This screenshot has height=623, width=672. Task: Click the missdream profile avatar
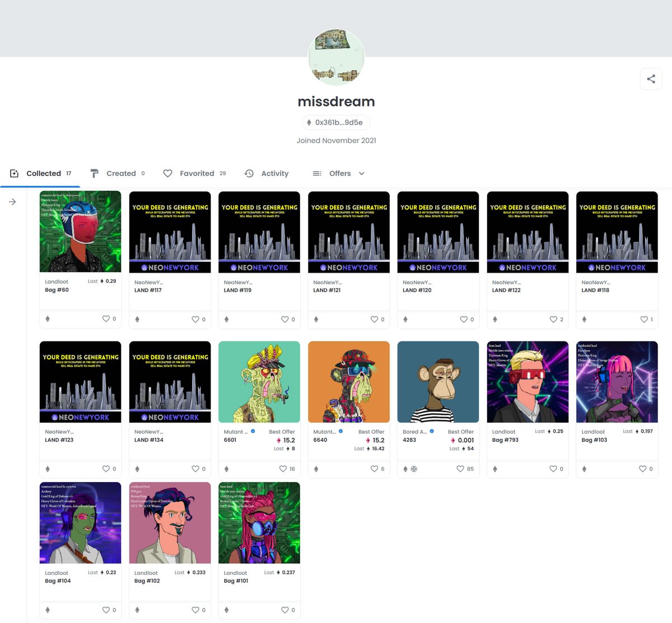(x=336, y=57)
